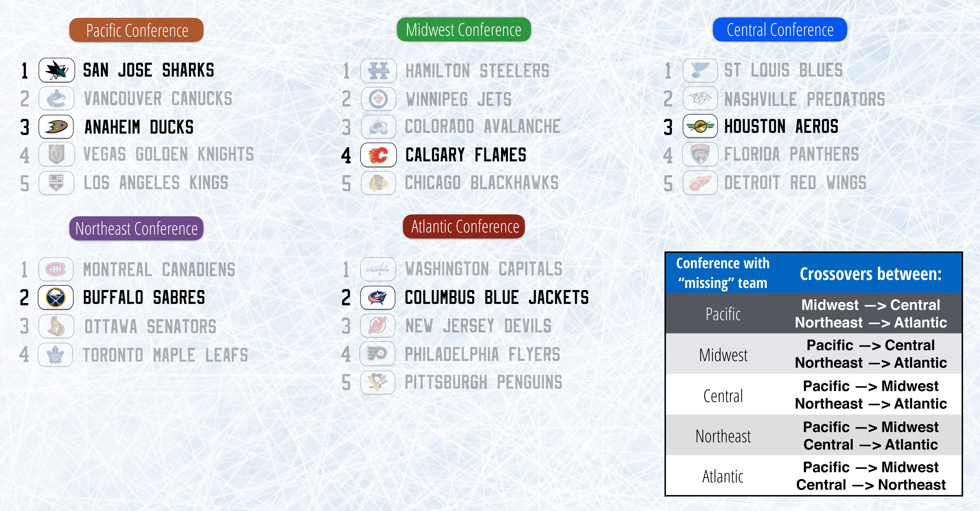Click the Calgary Flames logo
The image size is (980, 511).
point(378,155)
